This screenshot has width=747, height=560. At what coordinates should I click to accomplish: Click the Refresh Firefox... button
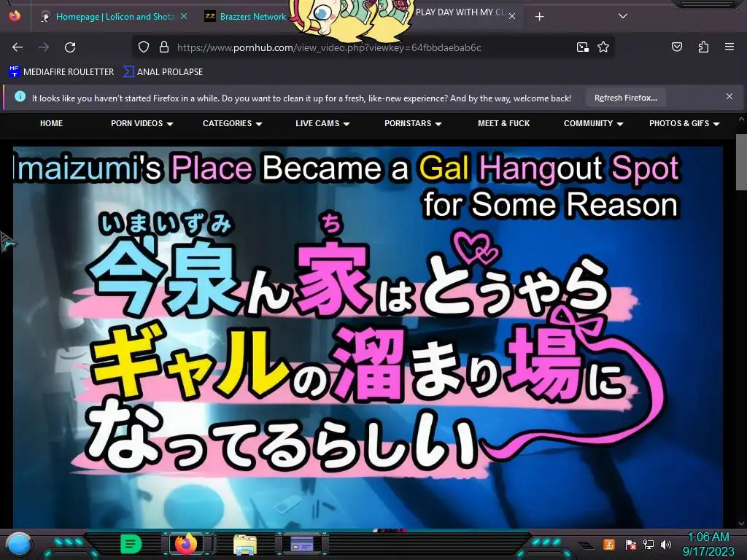tap(625, 98)
